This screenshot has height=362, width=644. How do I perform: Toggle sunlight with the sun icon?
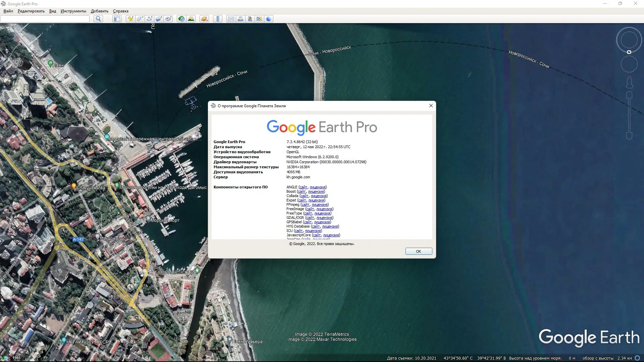click(191, 19)
